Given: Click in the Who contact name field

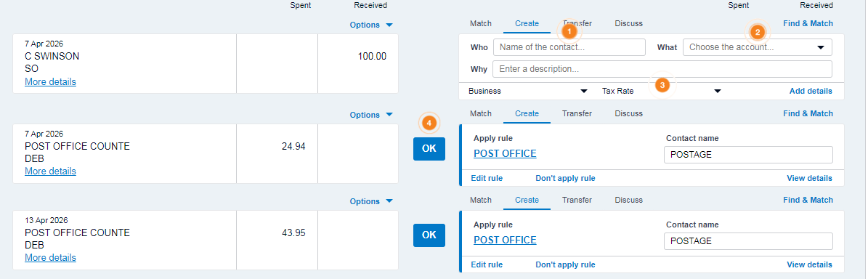Looking at the screenshot, I should pos(569,47).
